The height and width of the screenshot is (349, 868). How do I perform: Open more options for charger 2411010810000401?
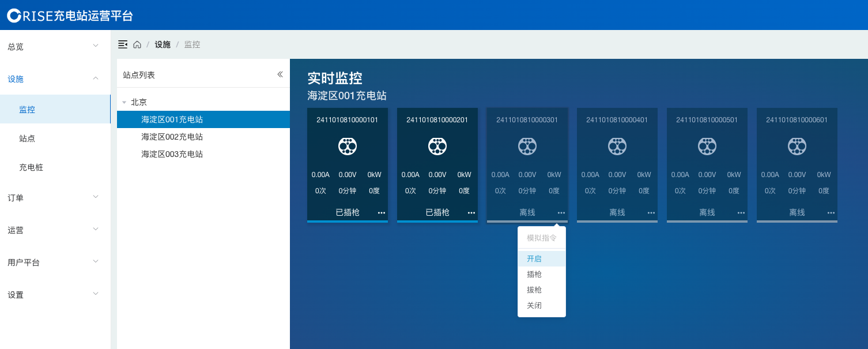pyautogui.click(x=651, y=213)
